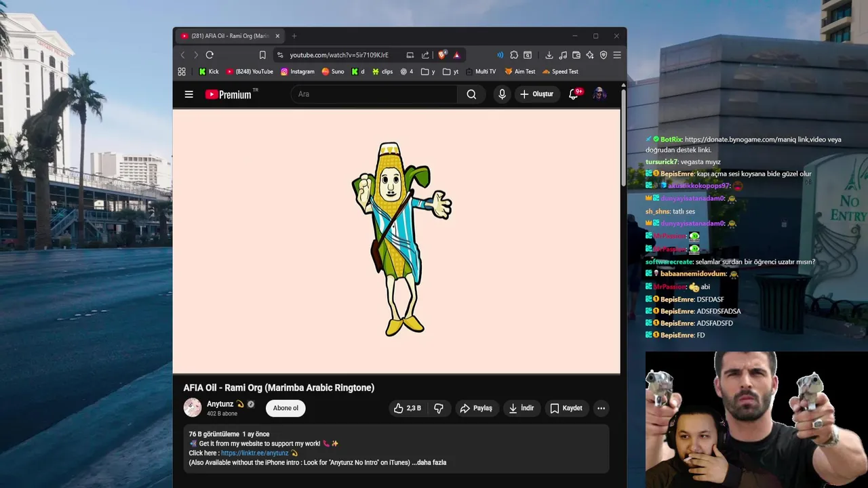Expand description with daha fazla

point(430,462)
